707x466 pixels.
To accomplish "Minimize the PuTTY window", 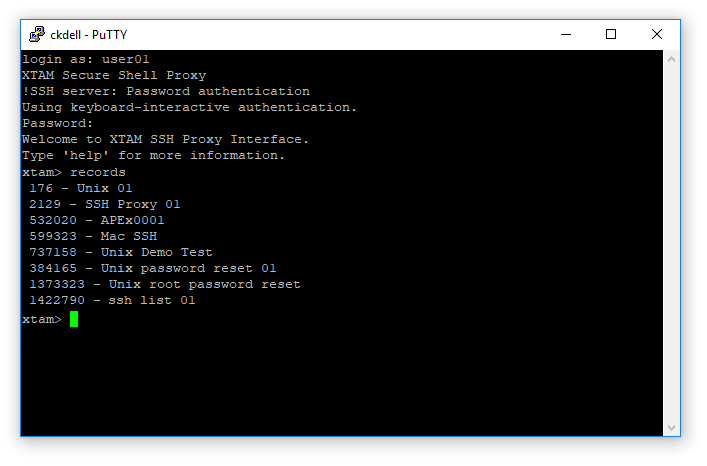I will (x=565, y=34).
